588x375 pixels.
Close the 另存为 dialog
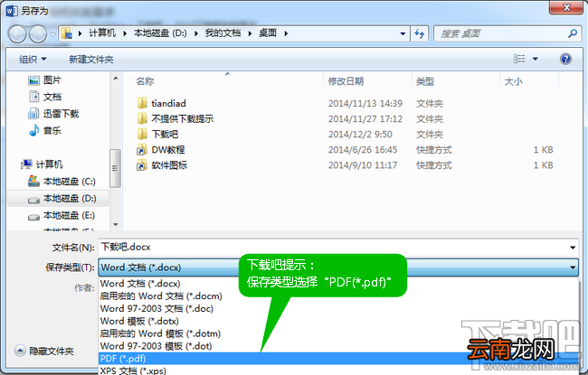566,7
